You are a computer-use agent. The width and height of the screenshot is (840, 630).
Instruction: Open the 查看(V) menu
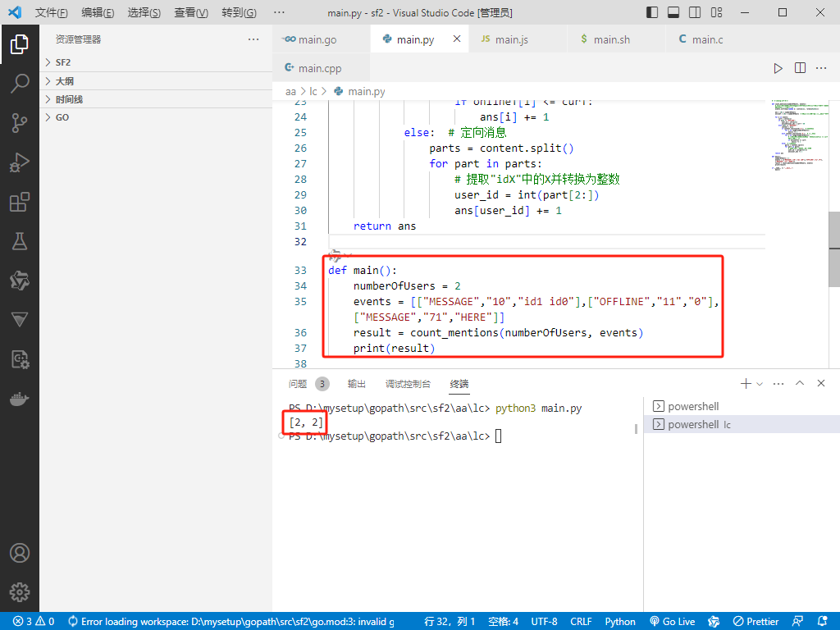click(x=191, y=12)
